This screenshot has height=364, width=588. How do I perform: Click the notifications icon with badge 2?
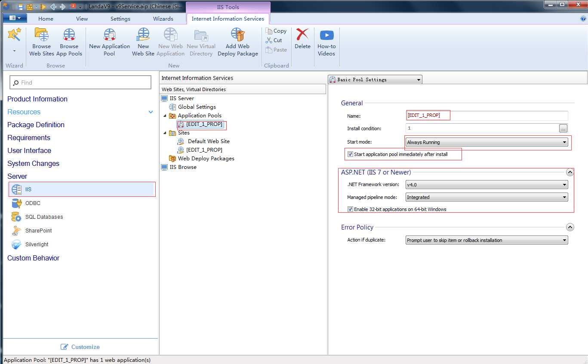[x=73, y=6]
